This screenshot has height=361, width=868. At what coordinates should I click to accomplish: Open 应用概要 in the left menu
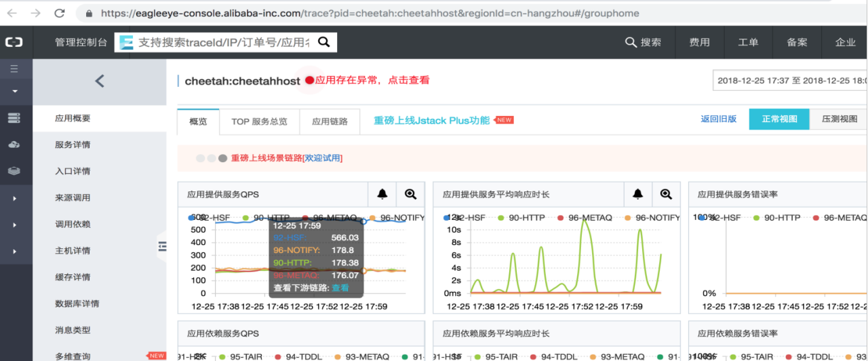(x=73, y=118)
